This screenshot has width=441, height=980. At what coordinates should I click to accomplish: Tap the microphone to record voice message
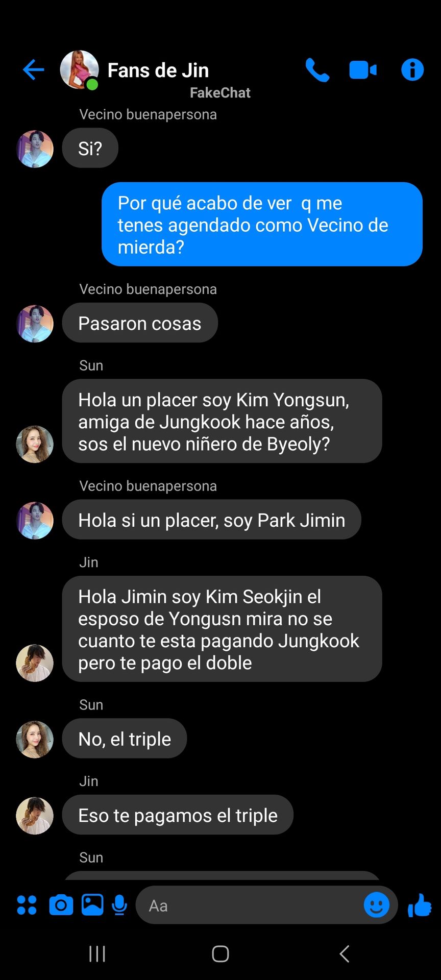119,905
